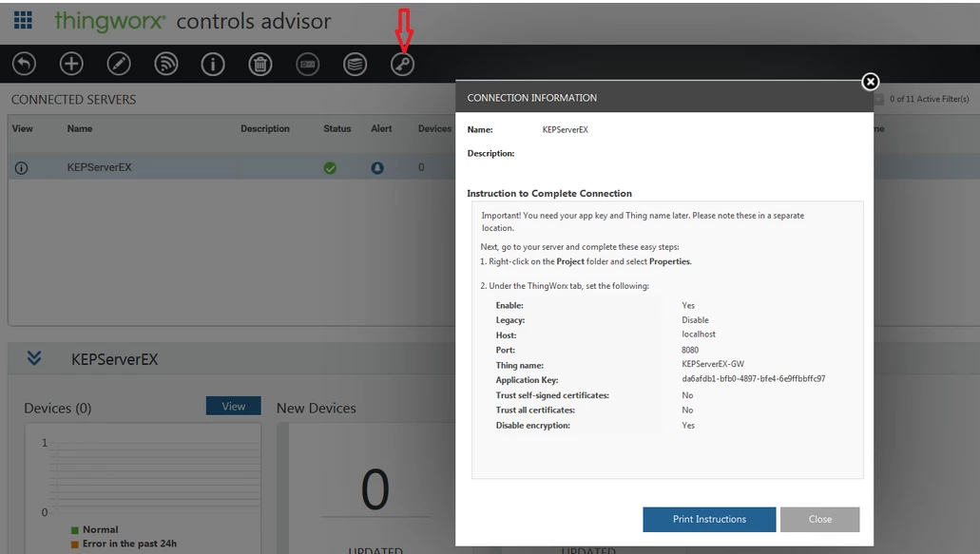Select the KEPServerEX row name cell
This screenshot has height=554, width=980.
point(100,167)
